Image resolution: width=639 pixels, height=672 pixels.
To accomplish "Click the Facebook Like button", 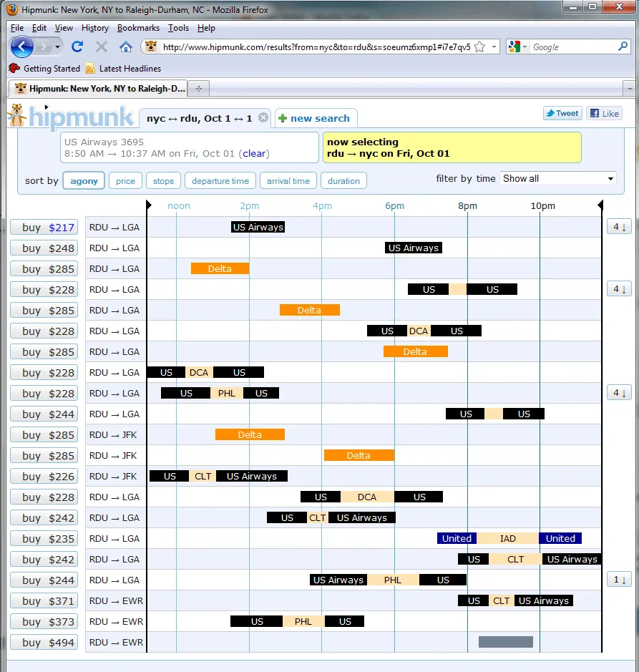I will click(x=604, y=113).
